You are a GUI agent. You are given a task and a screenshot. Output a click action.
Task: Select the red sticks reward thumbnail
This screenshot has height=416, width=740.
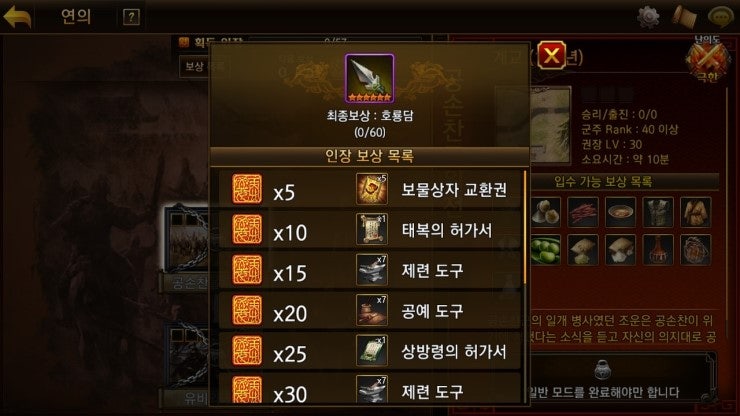tap(583, 212)
